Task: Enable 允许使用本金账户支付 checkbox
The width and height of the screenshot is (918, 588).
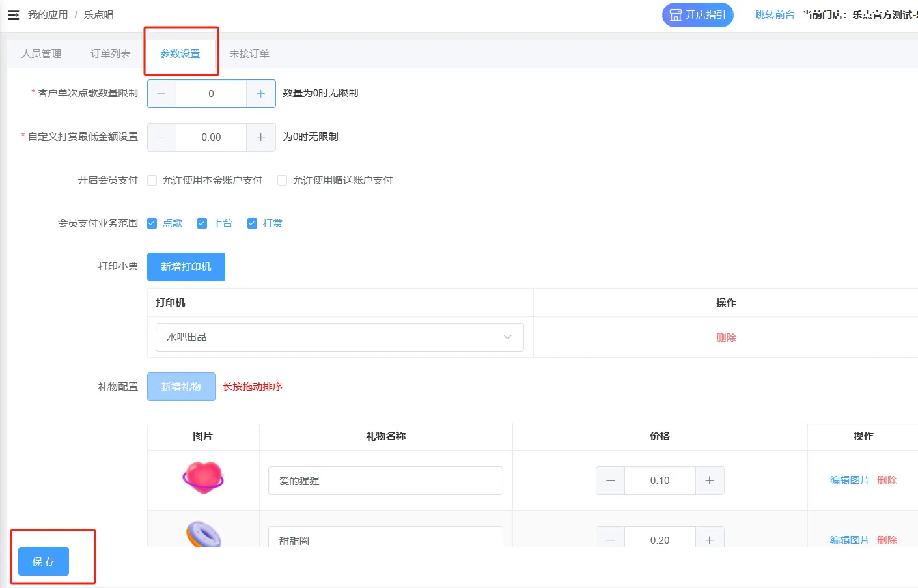Action: (152, 180)
